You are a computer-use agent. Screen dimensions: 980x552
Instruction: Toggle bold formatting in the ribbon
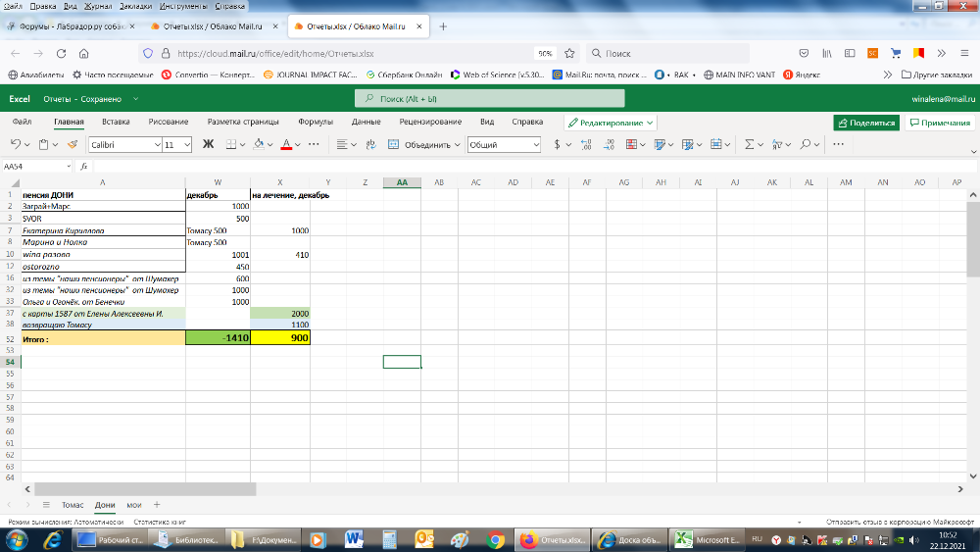[x=208, y=144]
